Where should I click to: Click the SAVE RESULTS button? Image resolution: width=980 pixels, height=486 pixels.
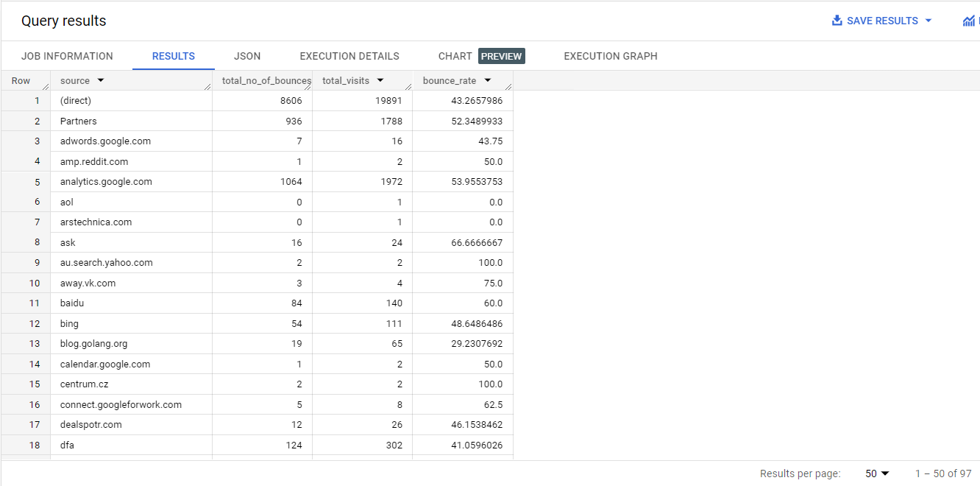coord(881,21)
